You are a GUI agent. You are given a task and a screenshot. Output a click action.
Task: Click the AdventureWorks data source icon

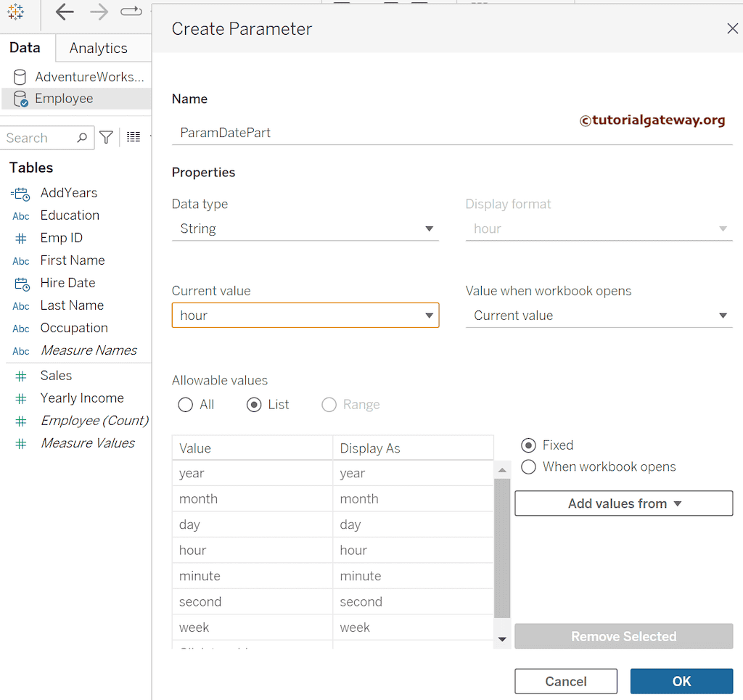click(x=20, y=77)
